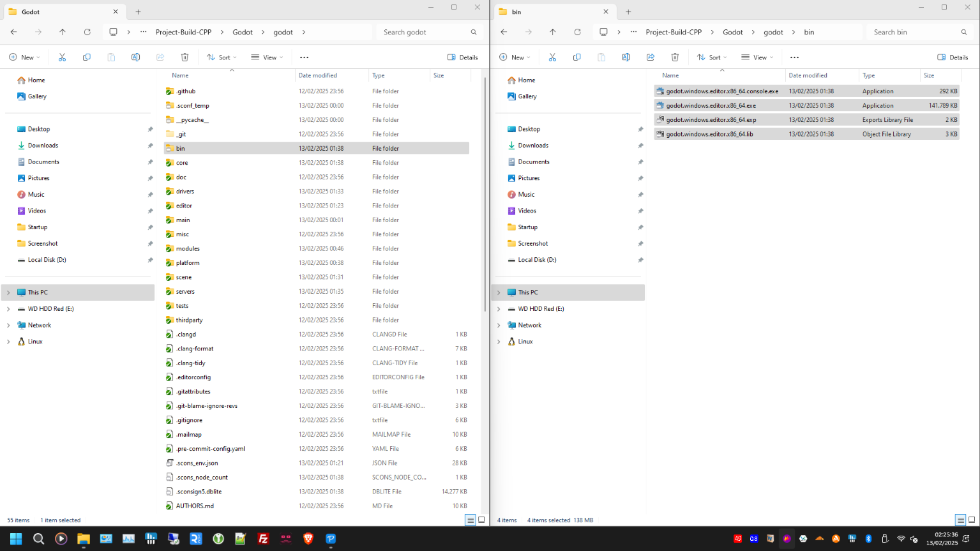Open See more options in bin window toolbar
This screenshot has width=980, height=551.
(795, 57)
